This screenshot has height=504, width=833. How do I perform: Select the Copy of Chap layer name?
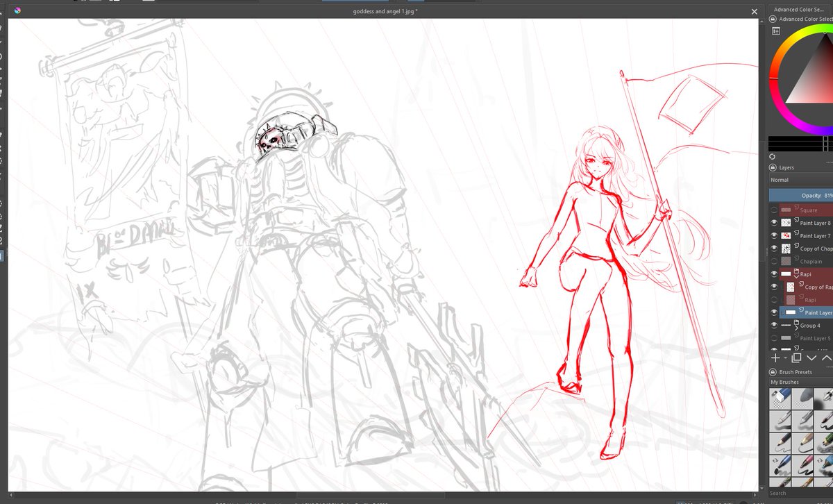point(816,249)
